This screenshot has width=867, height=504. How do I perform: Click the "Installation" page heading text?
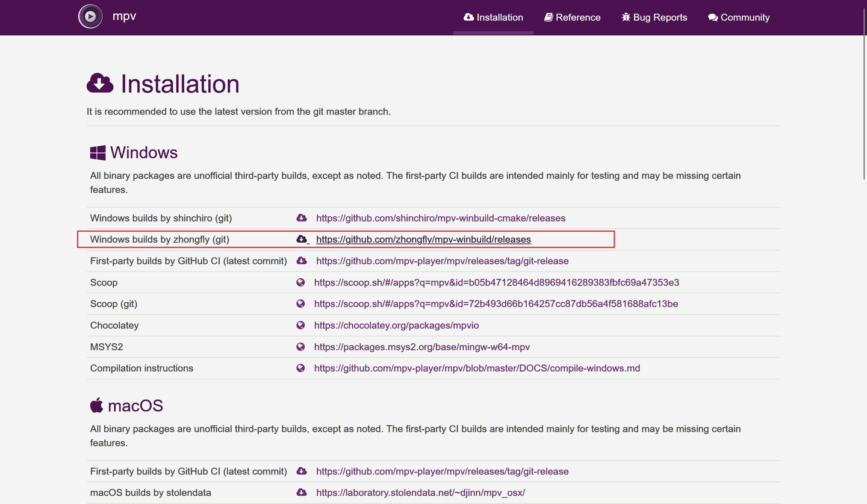tap(180, 84)
